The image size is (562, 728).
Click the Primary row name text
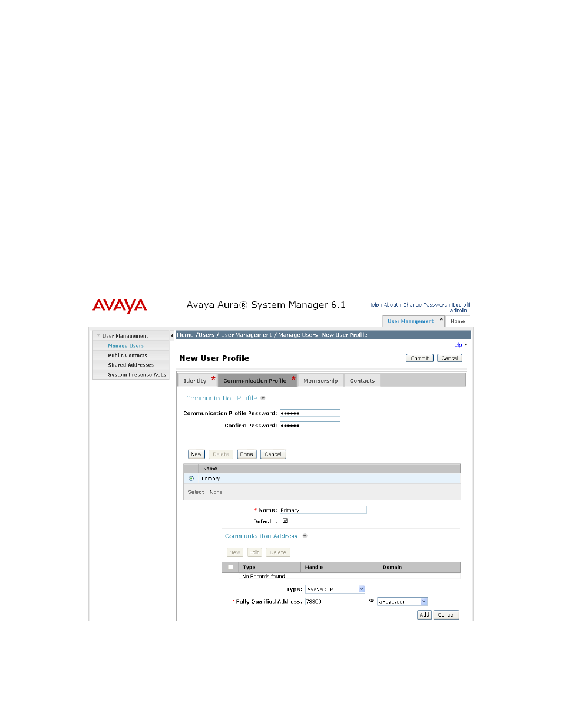point(210,479)
